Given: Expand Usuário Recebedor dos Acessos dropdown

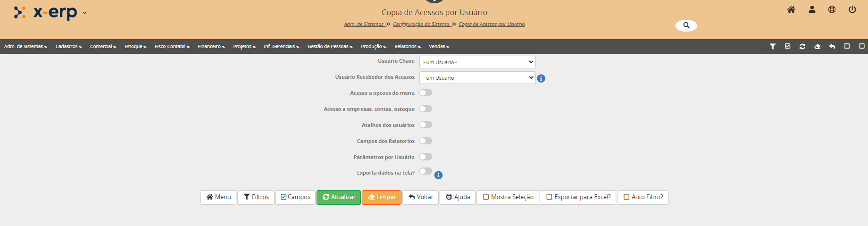Looking at the screenshot, I should [x=477, y=78].
